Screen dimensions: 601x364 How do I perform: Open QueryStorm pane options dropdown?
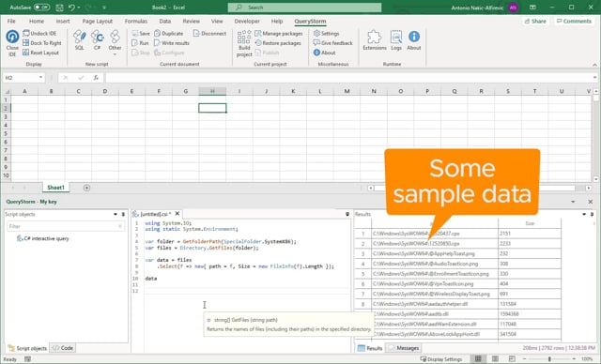coord(573,202)
